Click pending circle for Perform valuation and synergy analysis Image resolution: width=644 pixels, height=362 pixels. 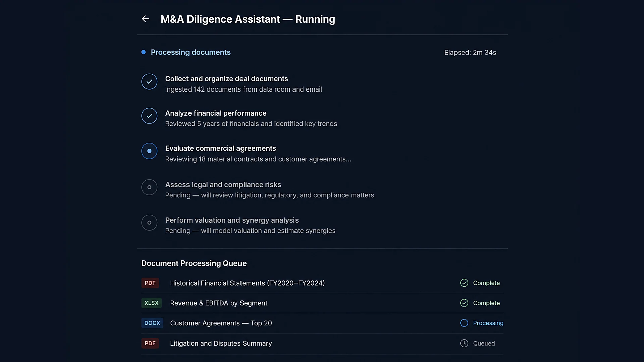click(149, 223)
